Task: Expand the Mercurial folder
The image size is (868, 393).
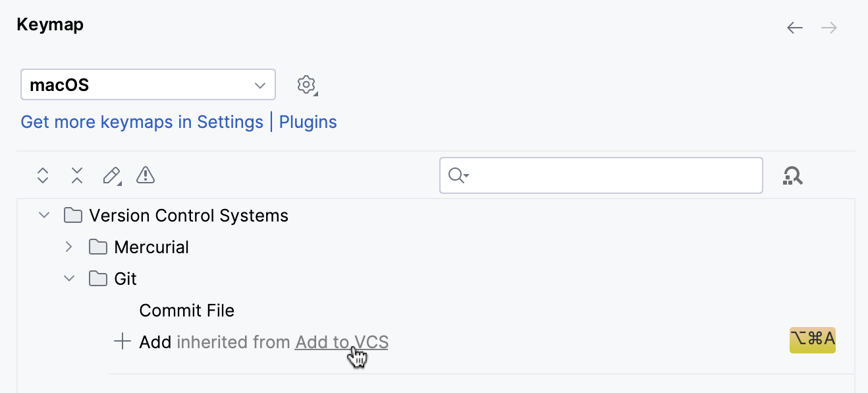Action: click(68, 247)
